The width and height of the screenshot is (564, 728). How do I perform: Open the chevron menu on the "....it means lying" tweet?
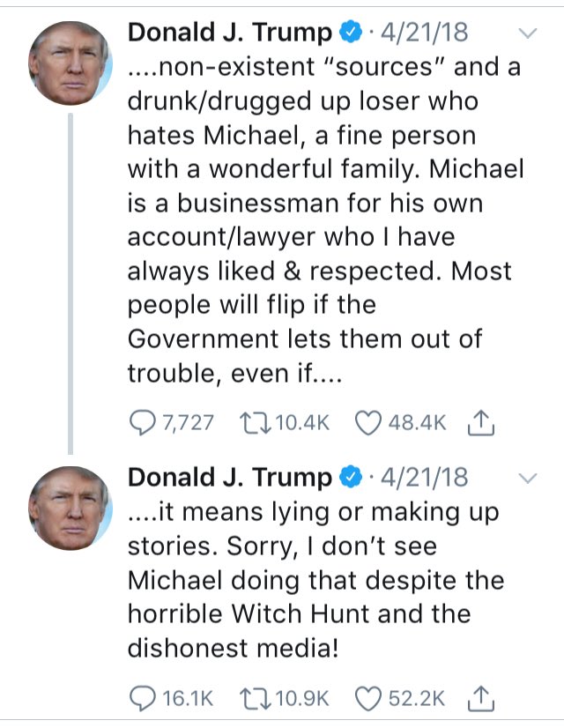point(529,478)
